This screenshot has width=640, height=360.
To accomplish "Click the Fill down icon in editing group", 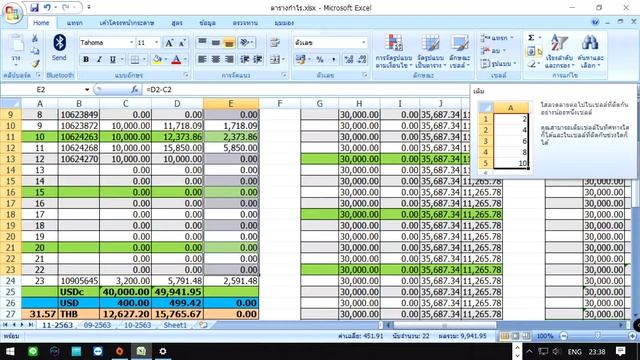I will pos(531,51).
